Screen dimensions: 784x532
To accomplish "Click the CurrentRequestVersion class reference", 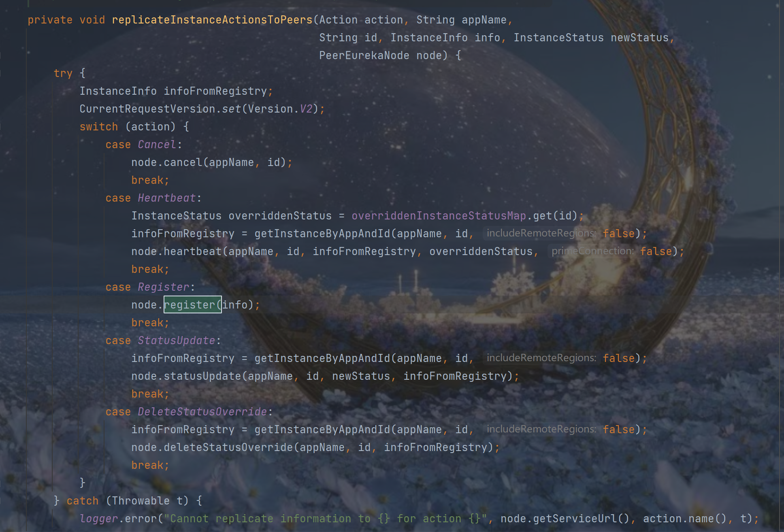I will point(147,109).
